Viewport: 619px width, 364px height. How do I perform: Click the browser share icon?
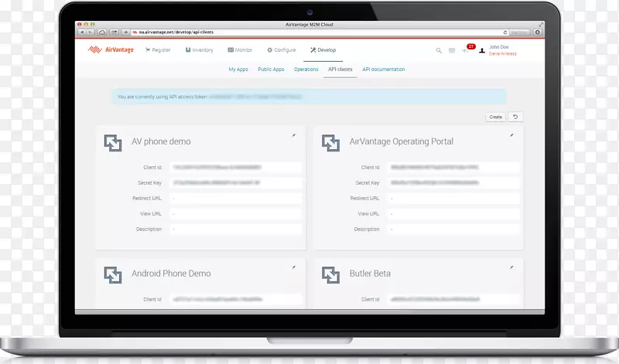click(114, 32)
